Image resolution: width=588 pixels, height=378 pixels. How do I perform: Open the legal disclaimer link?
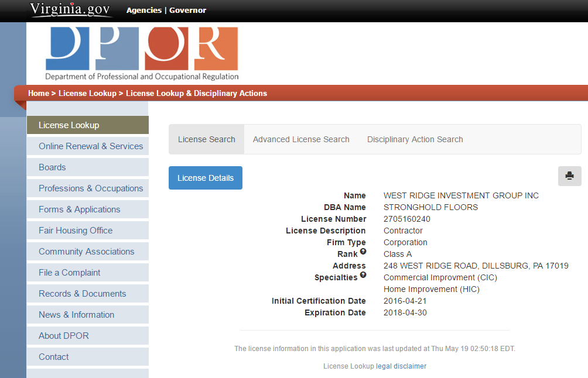[x=401, y=366]
